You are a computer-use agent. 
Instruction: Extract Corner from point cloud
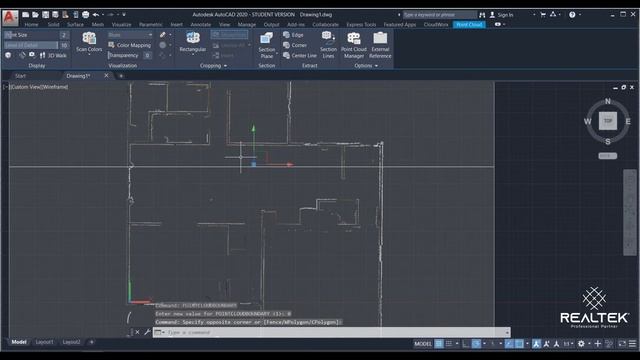(x=295, y=45)
